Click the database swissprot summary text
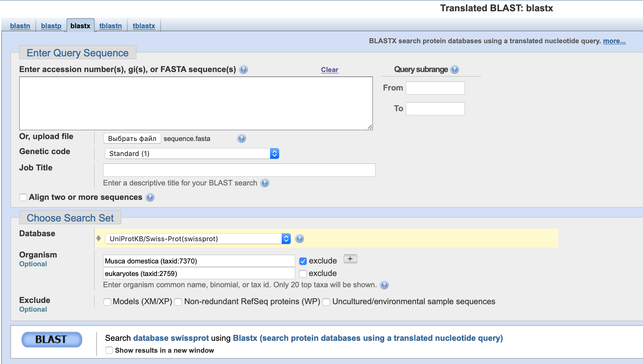The image size is (643, 364). point(171,338)
